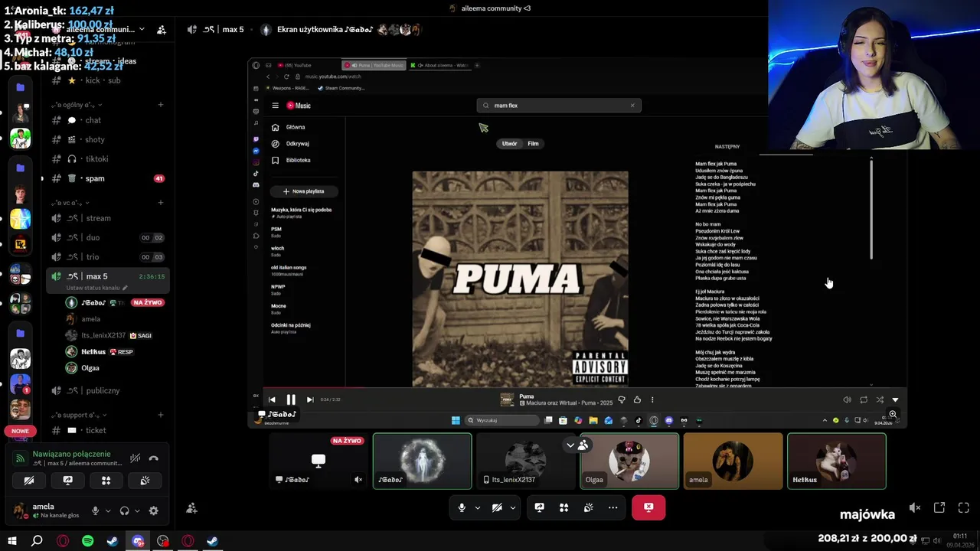Open the tiktoki text channel
The height and width of the screenshot is (551, 980).
108,159
